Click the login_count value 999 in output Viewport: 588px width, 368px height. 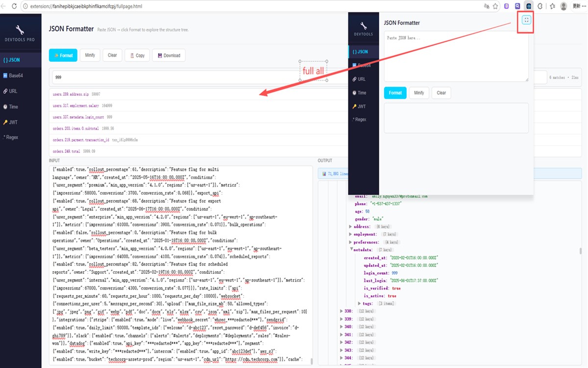coord(394,273)
